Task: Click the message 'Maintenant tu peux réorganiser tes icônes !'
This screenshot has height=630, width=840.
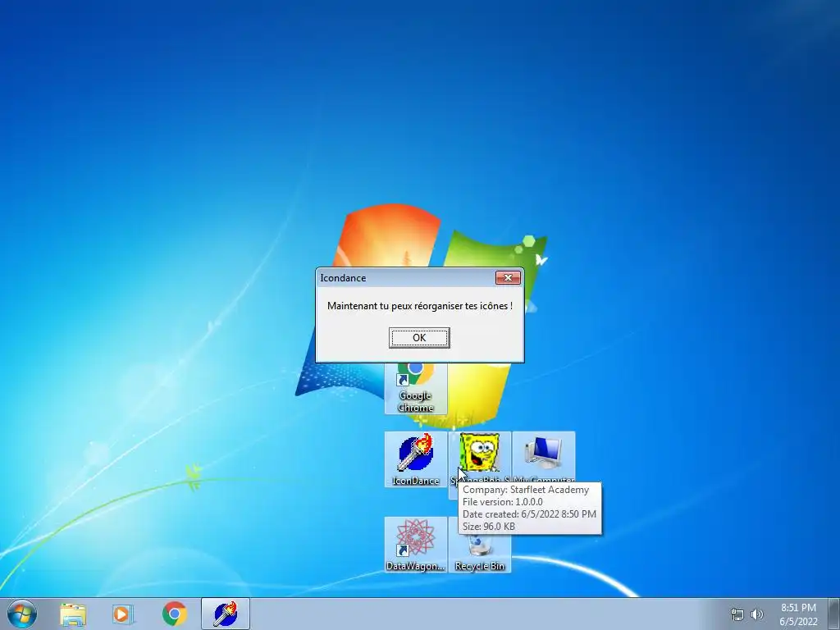Action: pyautogui.click(x=419, y=306)
